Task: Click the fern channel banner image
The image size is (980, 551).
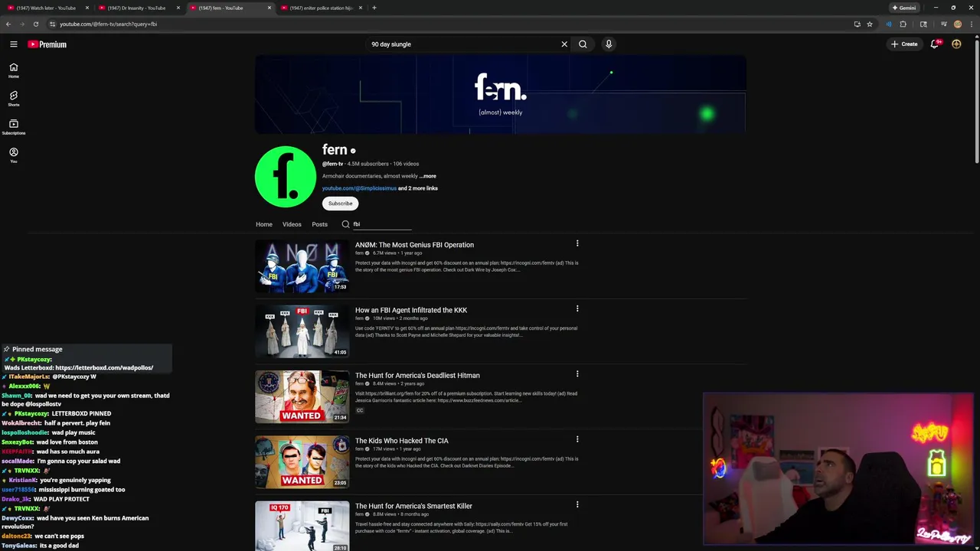Action: pyautogui.click(x=501, y=95)
